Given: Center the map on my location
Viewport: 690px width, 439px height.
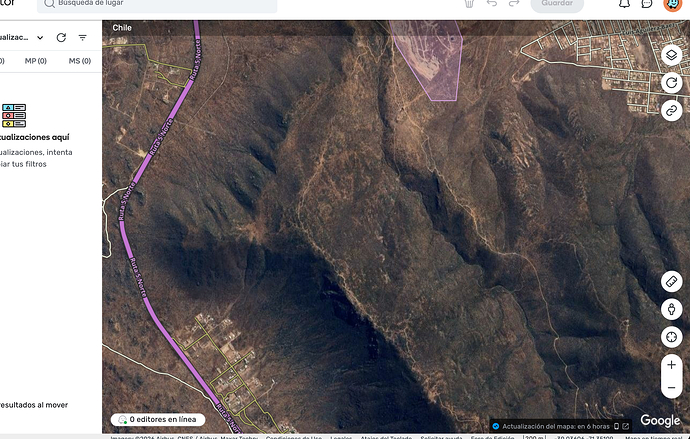Looking at the screenshot, I should coord(671,338).
